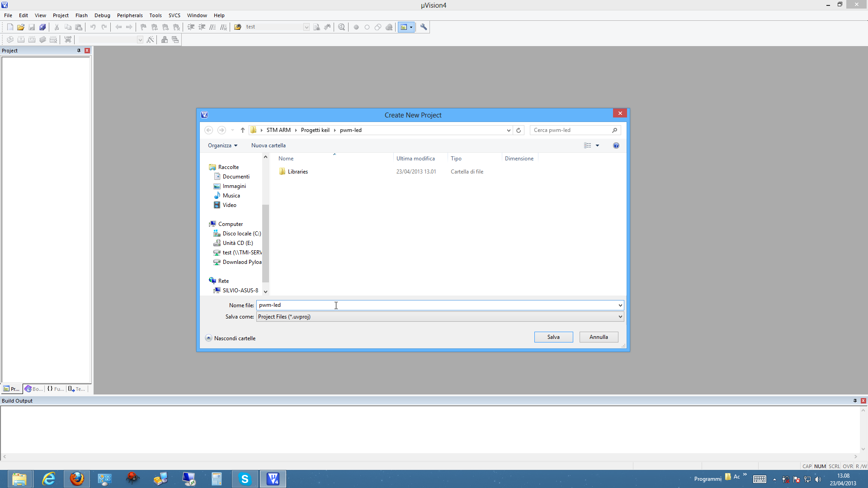
Task: Open the Peripherals menu
Action: [x=129, y=15]
